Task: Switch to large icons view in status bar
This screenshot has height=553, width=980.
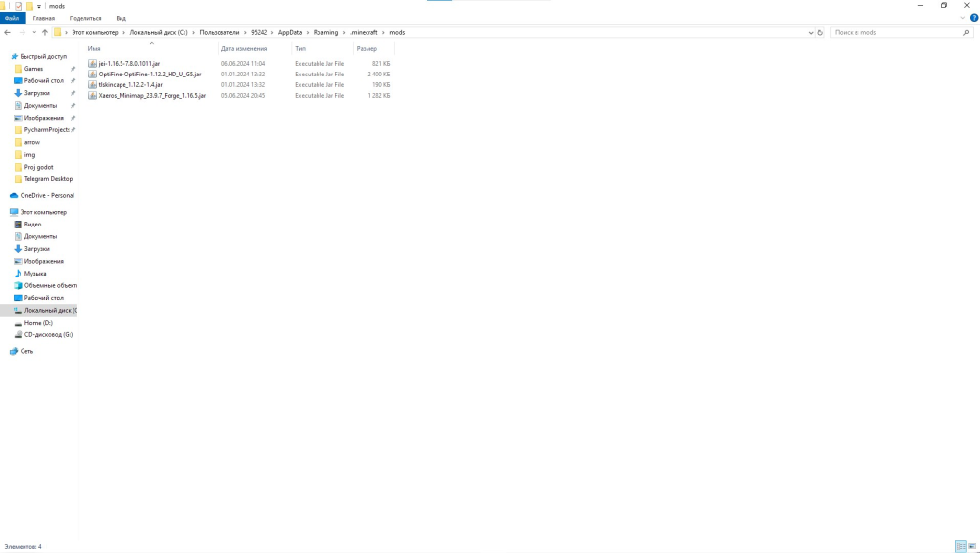Action: 972,547
